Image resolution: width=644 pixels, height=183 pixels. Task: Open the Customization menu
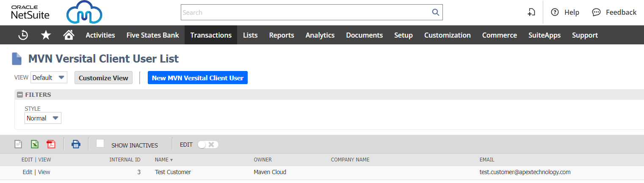[447, 36]
